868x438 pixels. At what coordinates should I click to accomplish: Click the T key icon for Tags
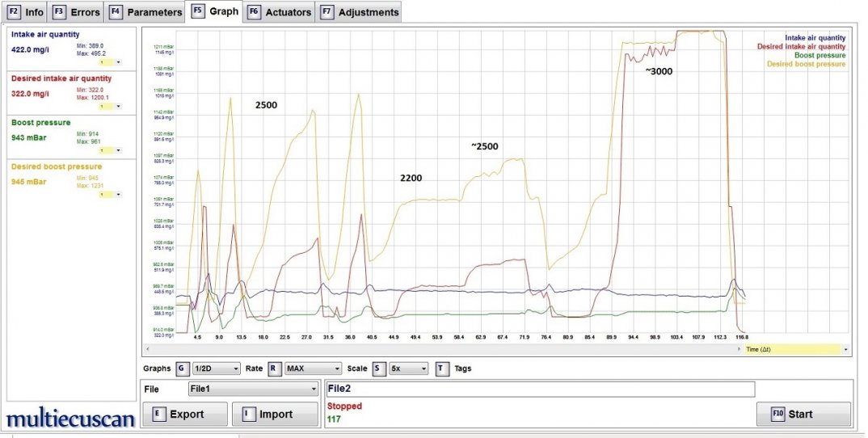pyautogui.click(x=442, y=369)
